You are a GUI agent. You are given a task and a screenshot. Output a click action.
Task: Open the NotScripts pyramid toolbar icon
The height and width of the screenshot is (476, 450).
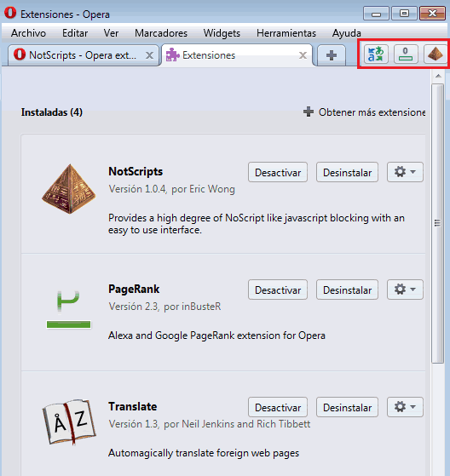[436, 54]
